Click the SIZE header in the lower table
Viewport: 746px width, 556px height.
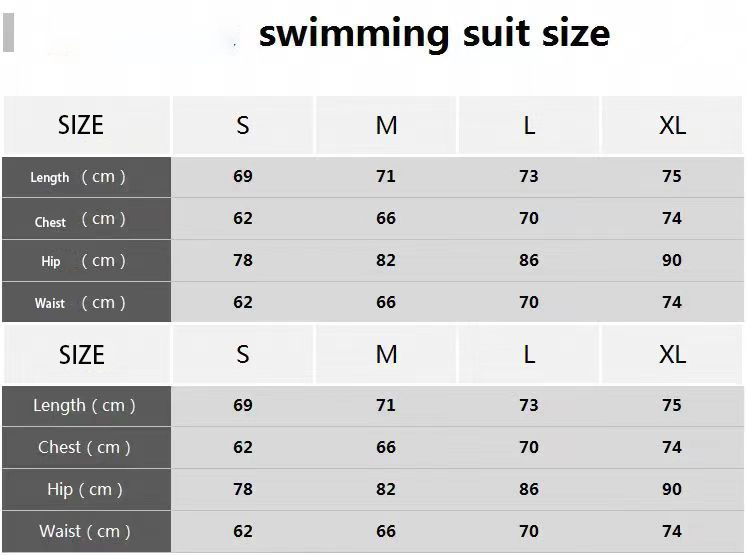(81, 355)
